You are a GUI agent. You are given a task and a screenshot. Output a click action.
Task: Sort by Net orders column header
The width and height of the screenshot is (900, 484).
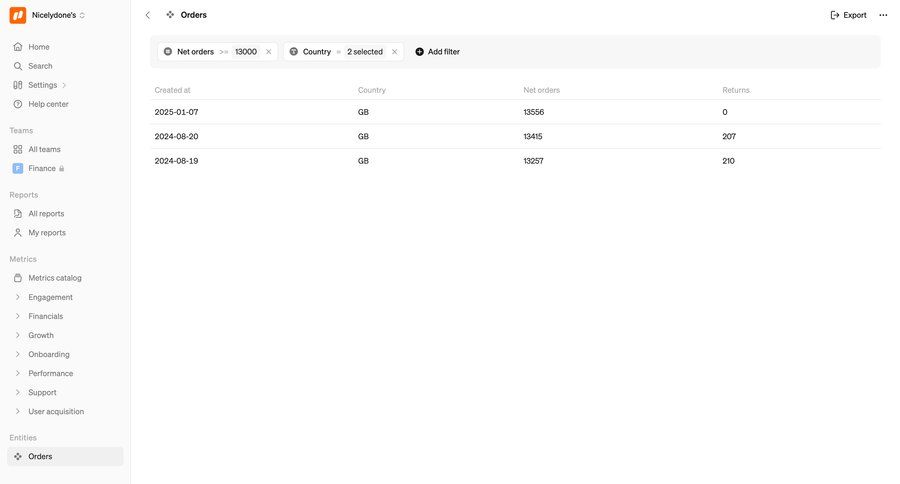click(541, 90)
